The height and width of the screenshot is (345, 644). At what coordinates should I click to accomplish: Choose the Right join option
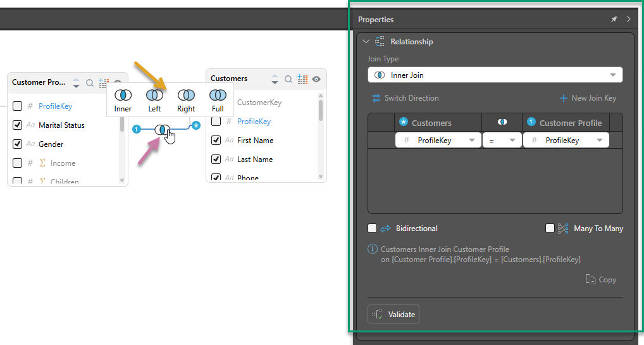click(x=186, y=96)
